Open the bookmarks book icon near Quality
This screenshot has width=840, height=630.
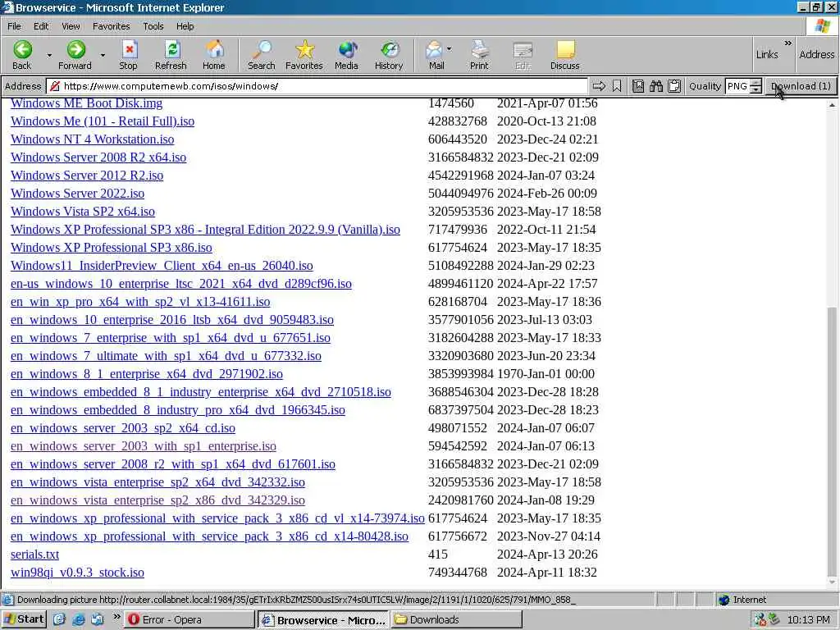638,85
